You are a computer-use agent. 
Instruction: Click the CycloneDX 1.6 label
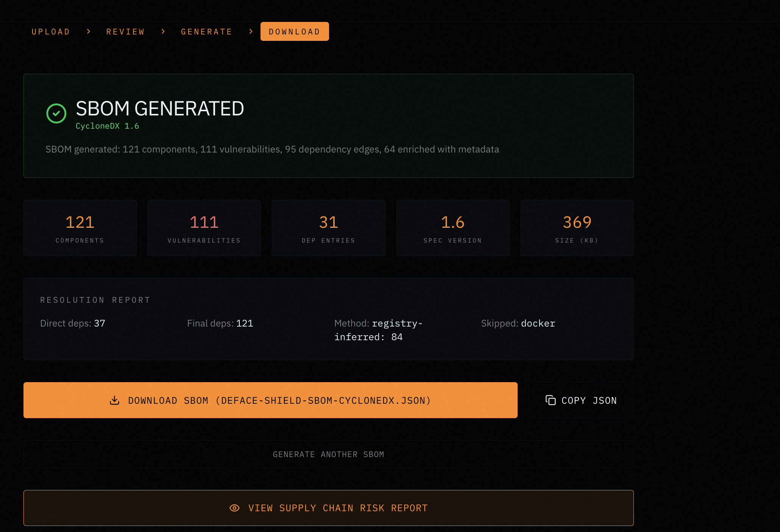108,126
